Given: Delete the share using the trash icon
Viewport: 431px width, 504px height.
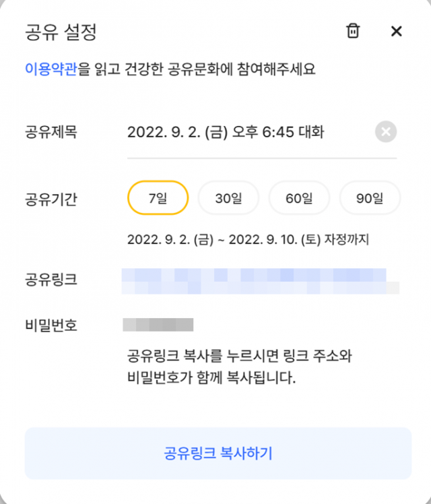Looking at the screenshot, I should (x=353, y=31).
